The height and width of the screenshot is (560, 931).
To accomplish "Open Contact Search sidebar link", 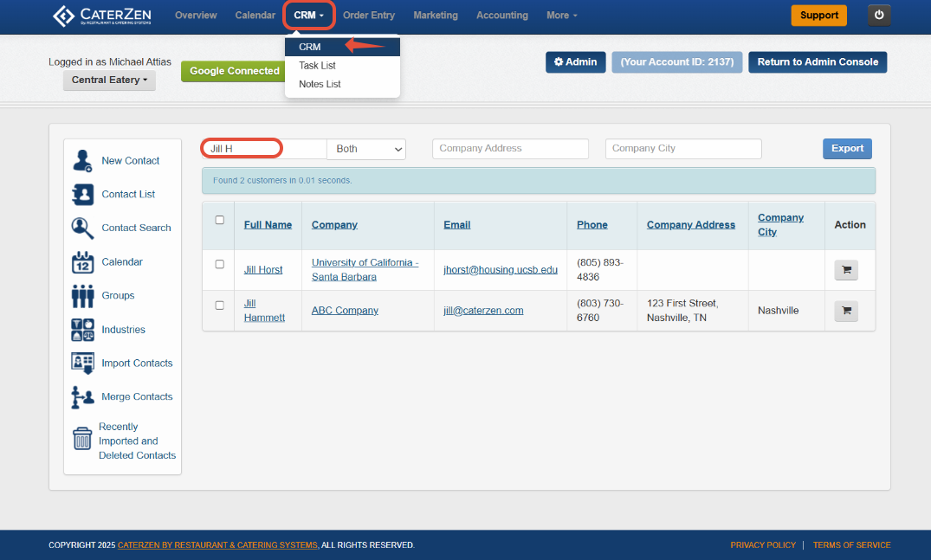I will pyautogui.click(x=136, y=228).
